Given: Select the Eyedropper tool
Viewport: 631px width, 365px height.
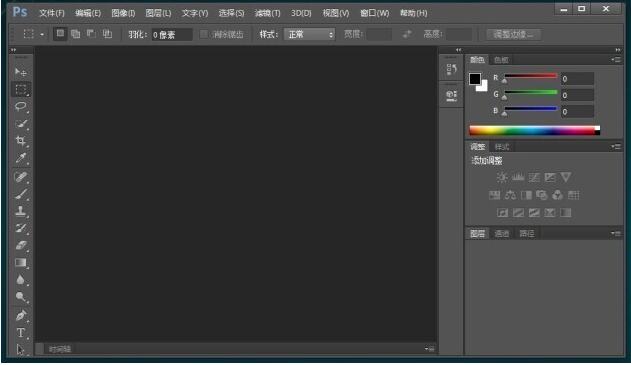Looking at the screenshot, I should pyautogui.click(x=21, y=158).
